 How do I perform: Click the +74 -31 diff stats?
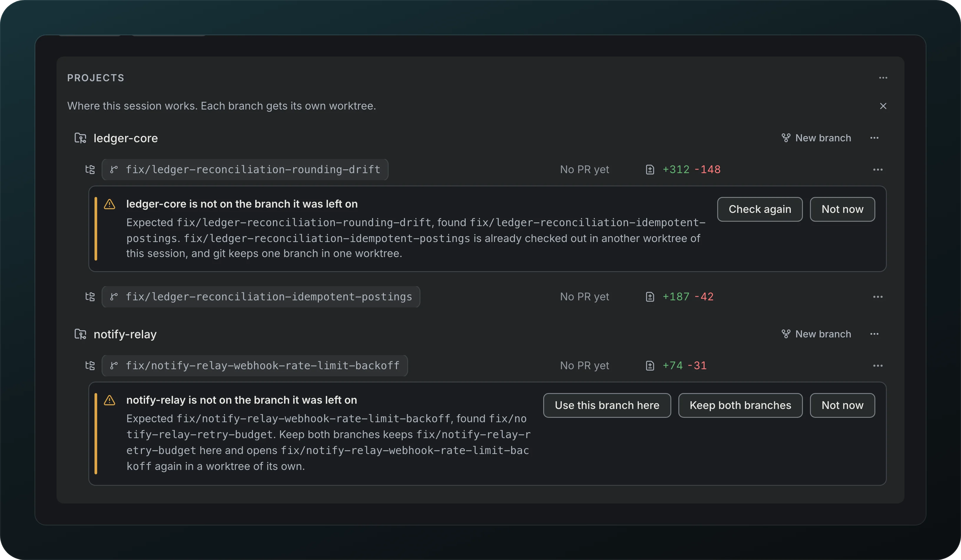point(685,365)
